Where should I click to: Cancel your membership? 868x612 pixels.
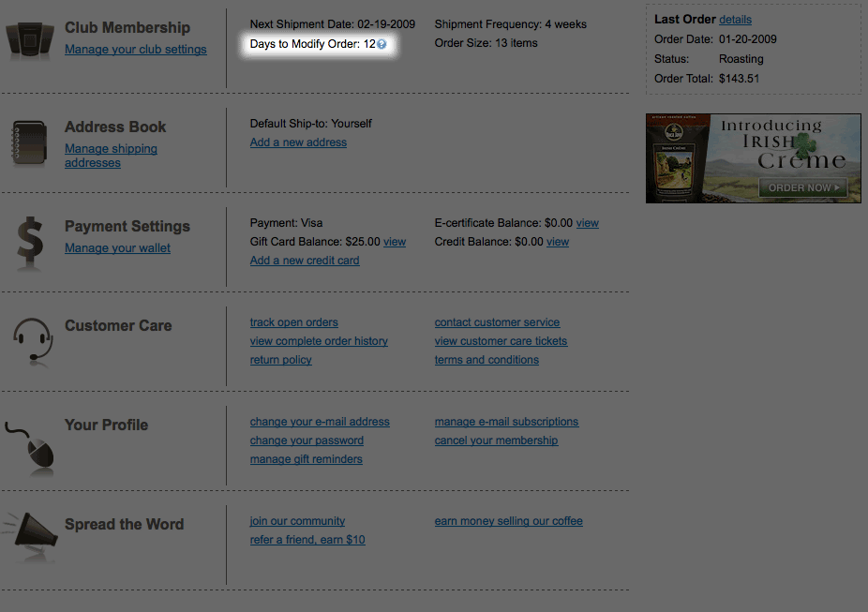click(496, 440)
